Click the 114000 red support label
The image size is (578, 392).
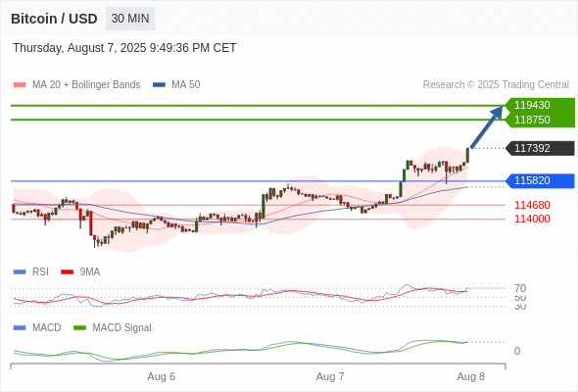click(532, 219)
